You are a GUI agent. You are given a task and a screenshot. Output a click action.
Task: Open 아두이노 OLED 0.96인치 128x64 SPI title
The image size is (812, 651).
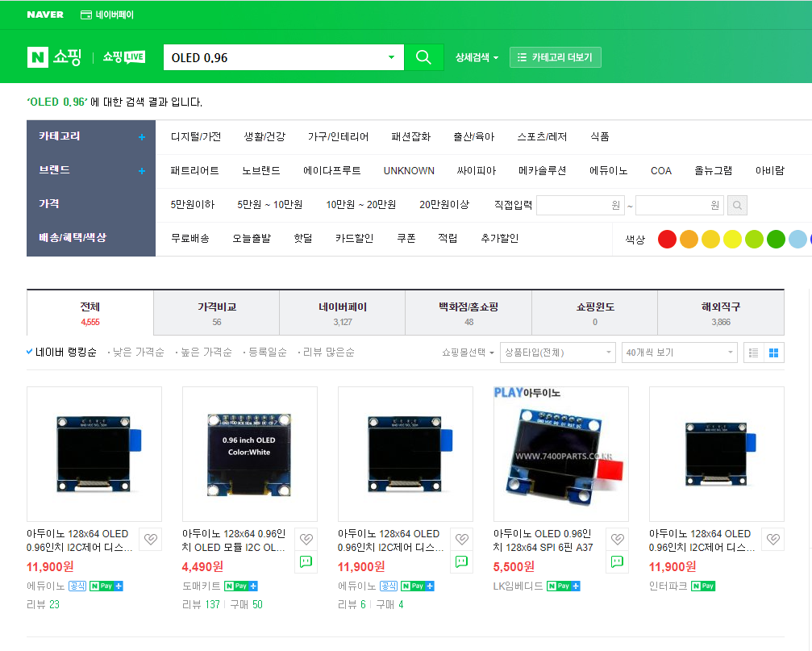click(x=543, y=540)
